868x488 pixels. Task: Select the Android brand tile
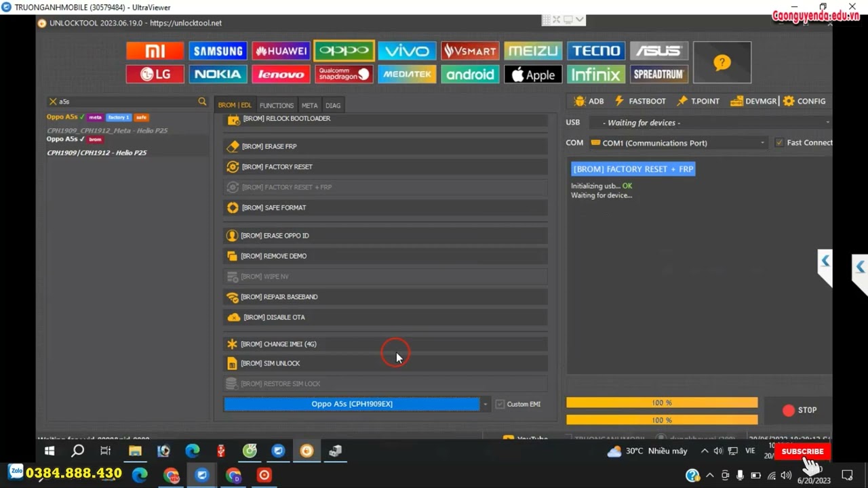[x=470, y=74]
